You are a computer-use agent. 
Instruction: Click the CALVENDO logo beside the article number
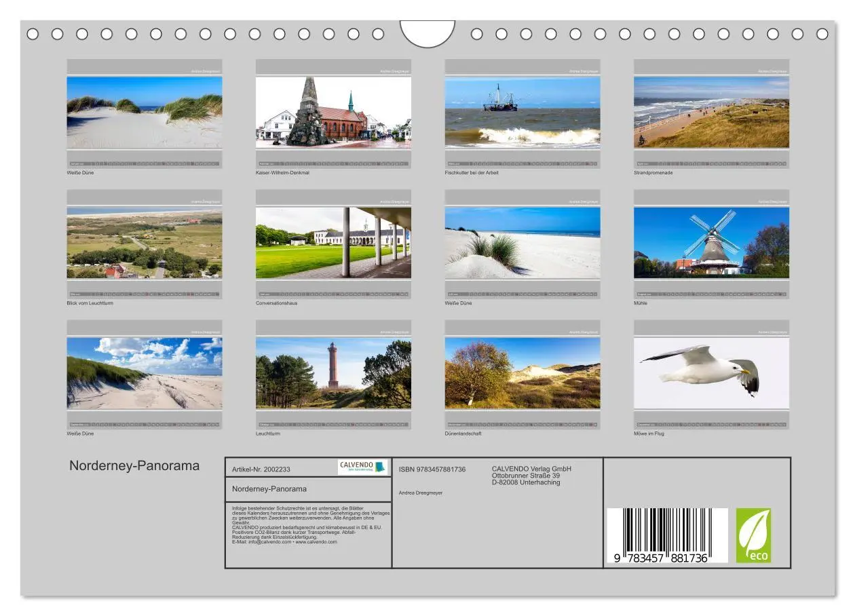363,467
